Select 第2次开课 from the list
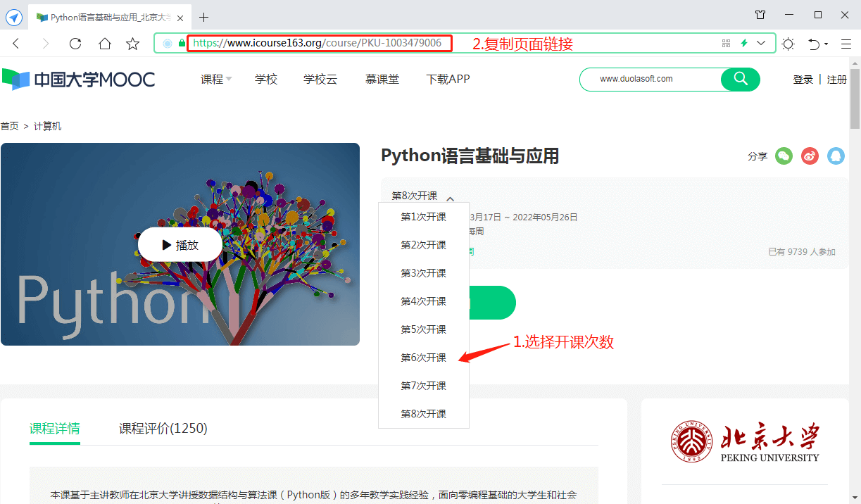The image size is (861, 504). (x=423, y=245)
